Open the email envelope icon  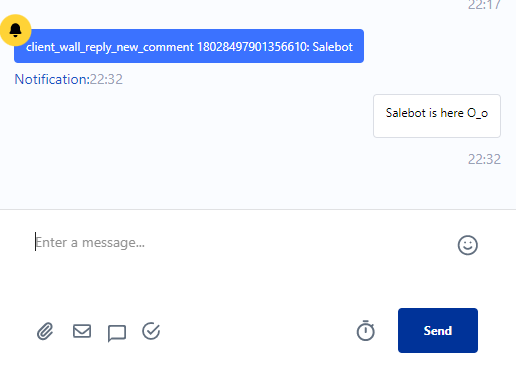click(82, 331)
